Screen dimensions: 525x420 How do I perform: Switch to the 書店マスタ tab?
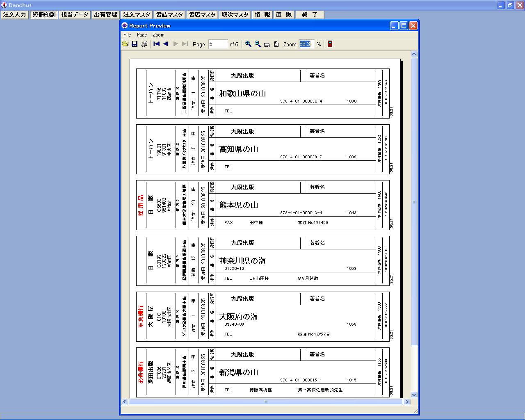pos(202,14)
